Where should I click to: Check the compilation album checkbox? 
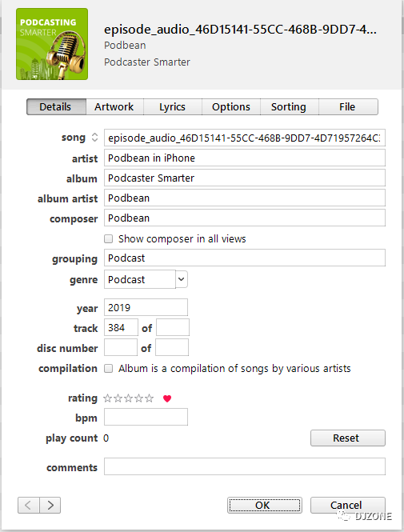[108, 369]
